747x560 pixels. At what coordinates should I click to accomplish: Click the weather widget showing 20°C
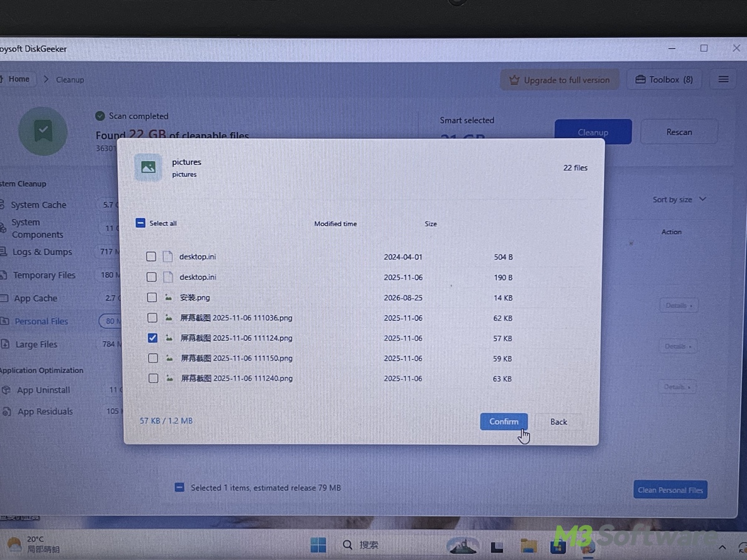click(x=34, y=544)
